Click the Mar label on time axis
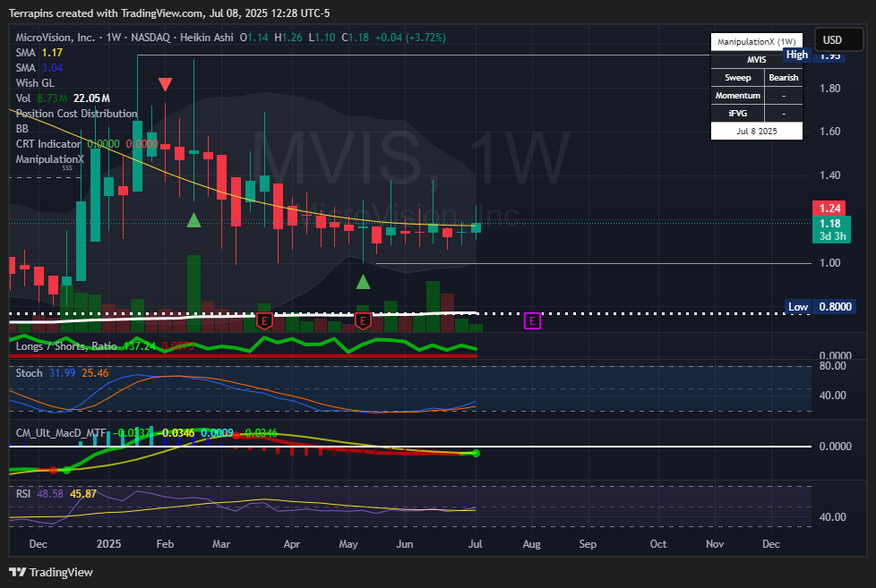Screen dimensions: 876x588 pyautogui.click(x=221, y=544)
